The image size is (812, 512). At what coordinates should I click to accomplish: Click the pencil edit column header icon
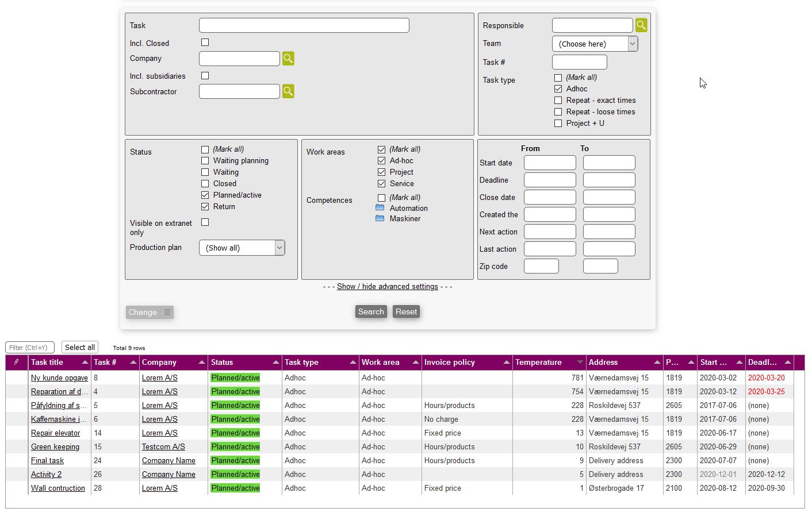click(x=16, y=362)
